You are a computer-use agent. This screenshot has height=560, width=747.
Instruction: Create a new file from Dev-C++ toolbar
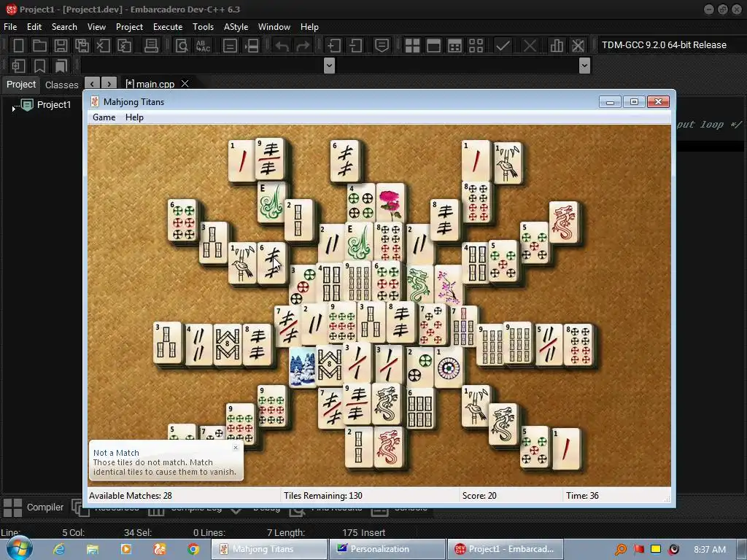(x=18, y=46)
